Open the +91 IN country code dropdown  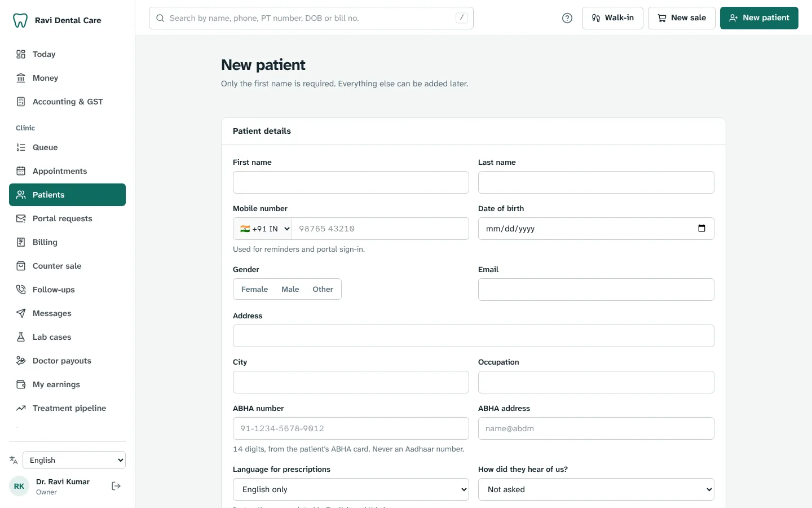point(263,229)
